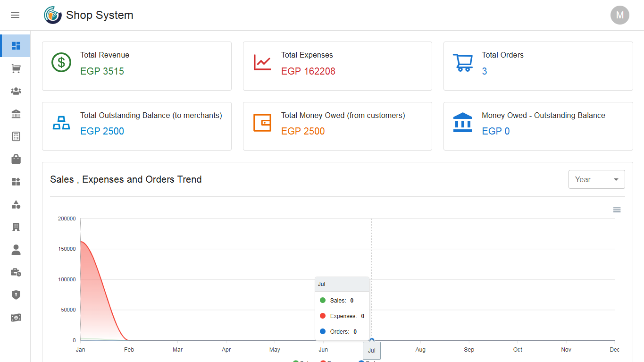Open the user avatar M menu
The width and height of the screenshot is (644, 362).
point(619,15)
